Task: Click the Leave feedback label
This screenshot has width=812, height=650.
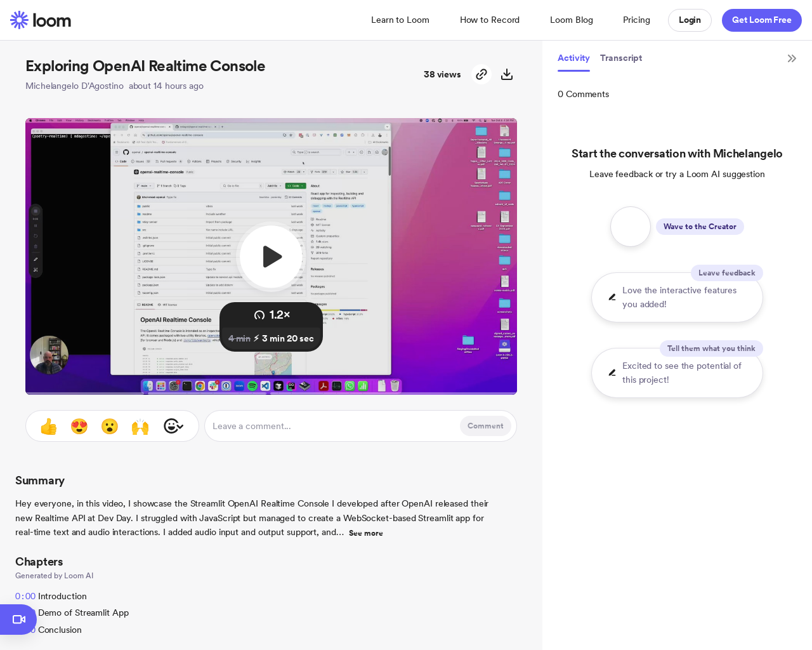Action: point(727,273)
